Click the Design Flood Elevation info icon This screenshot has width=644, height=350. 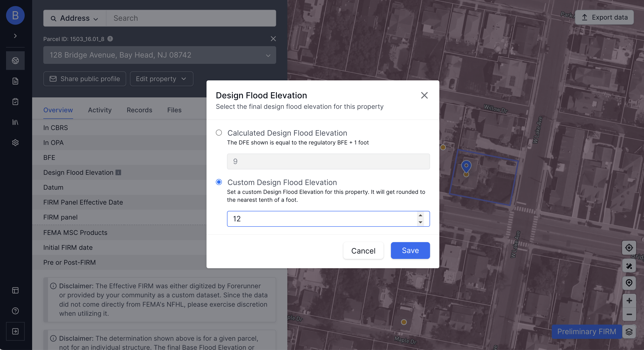(118, 172)
